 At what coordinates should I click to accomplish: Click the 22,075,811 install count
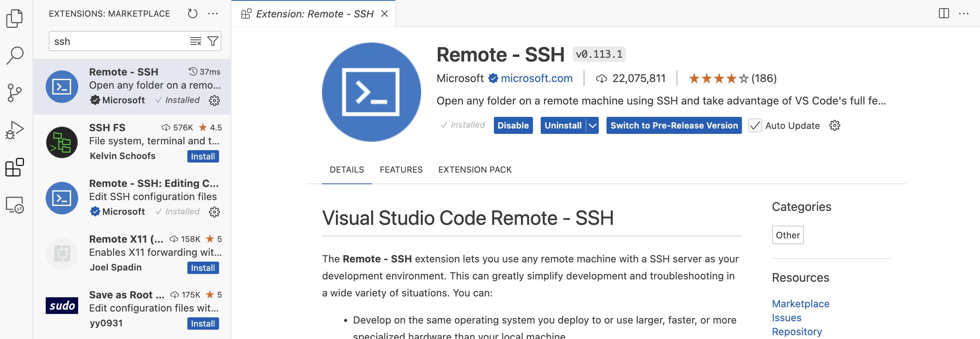[x=630, y=79]
